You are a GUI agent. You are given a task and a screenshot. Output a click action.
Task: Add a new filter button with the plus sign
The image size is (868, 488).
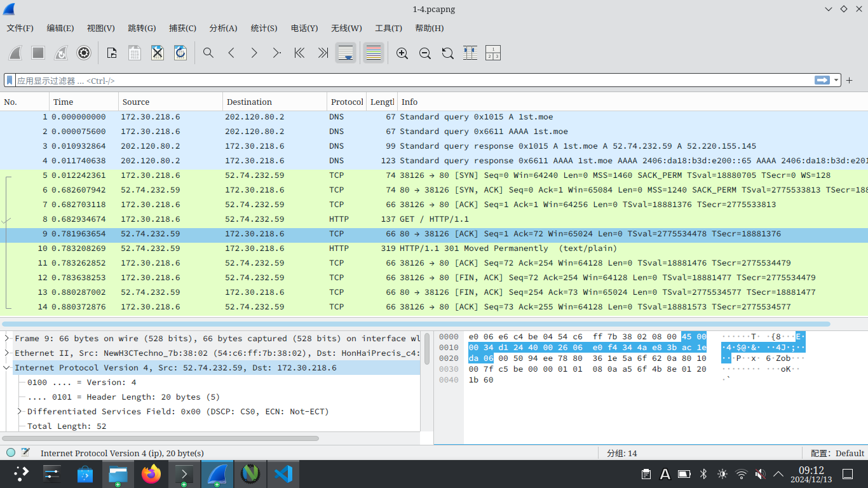pos(850,80)
